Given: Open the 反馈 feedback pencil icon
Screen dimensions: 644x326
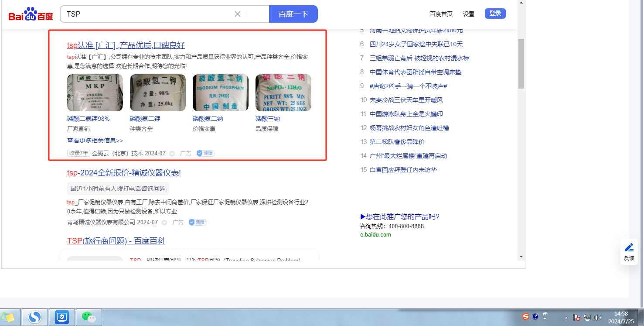Looking at the screenshot, I should pyautogui.click(x=629, y=247).
